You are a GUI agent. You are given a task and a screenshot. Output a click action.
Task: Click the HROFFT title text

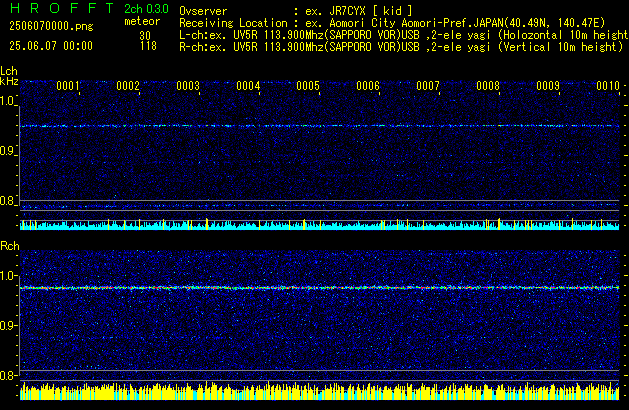point(62,8)
